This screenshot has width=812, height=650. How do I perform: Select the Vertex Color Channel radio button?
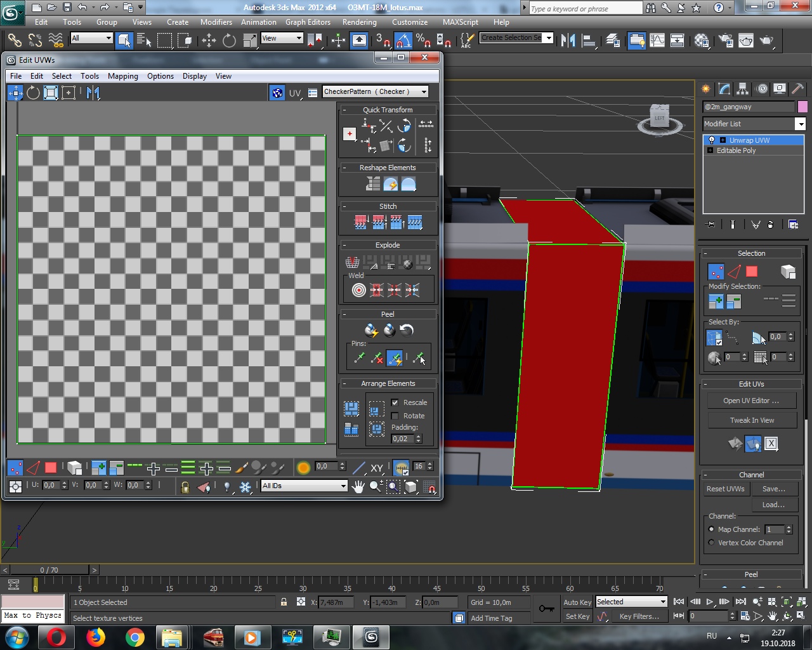[x=711, y=543]
